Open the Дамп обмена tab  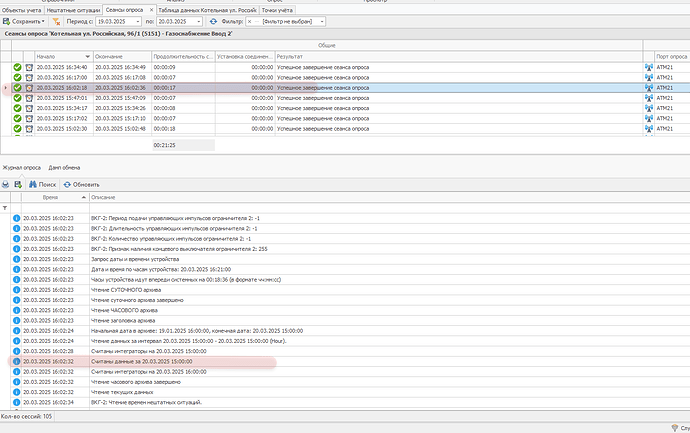pyautogui.click(x=64, y=168)
